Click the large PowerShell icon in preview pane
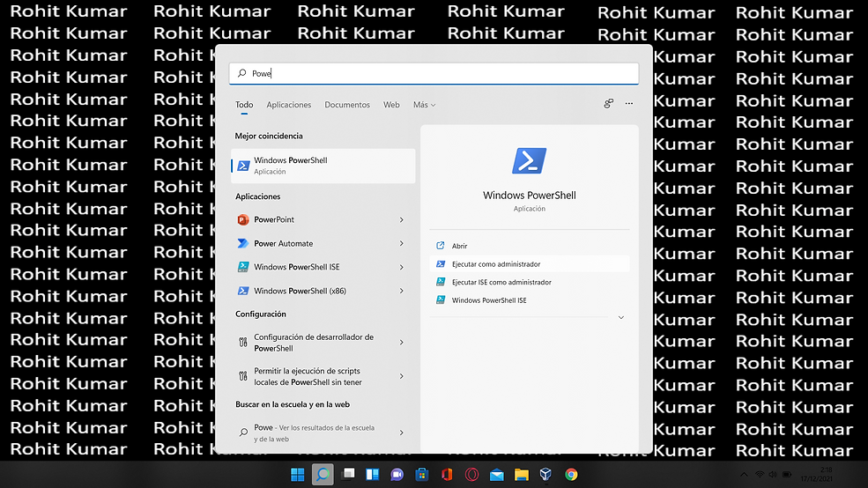 pyautogui.click(x=530, y=161)
